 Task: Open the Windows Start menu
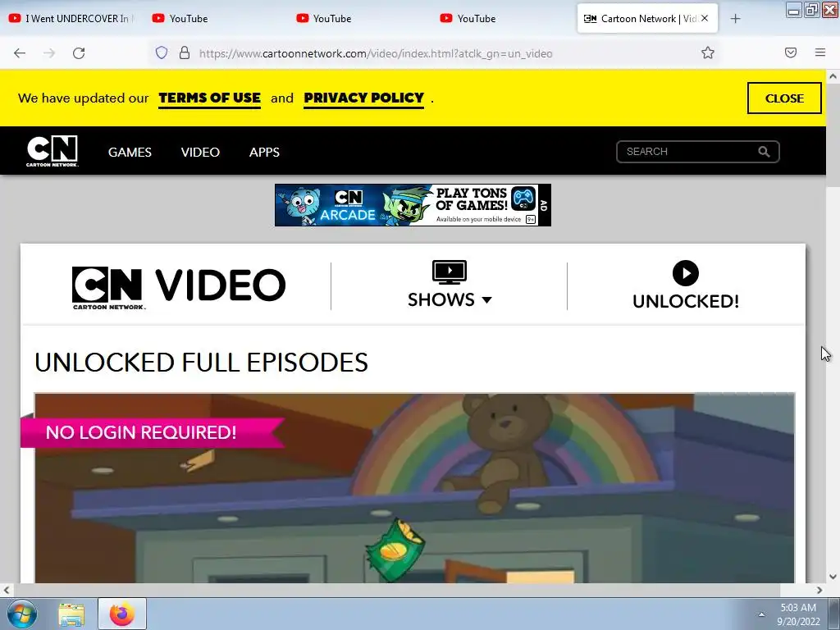pos(21,614)
